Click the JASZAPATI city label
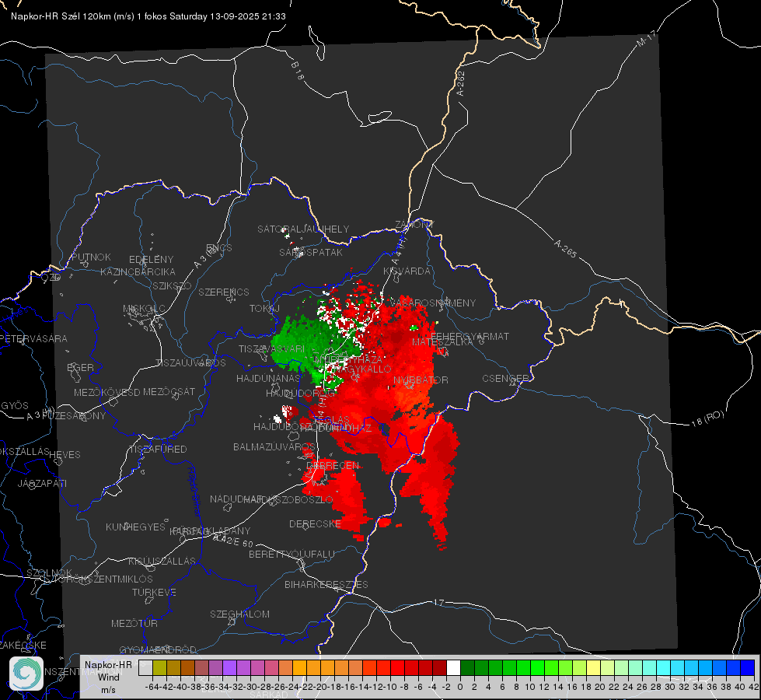 pos(42,483)
